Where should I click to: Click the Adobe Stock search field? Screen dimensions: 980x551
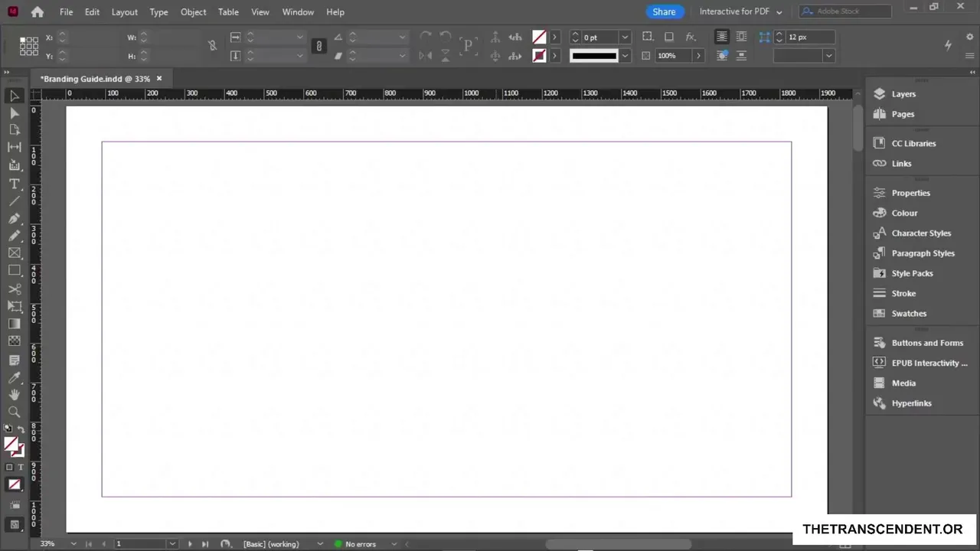pyautogui.click(x=845, y=11)
